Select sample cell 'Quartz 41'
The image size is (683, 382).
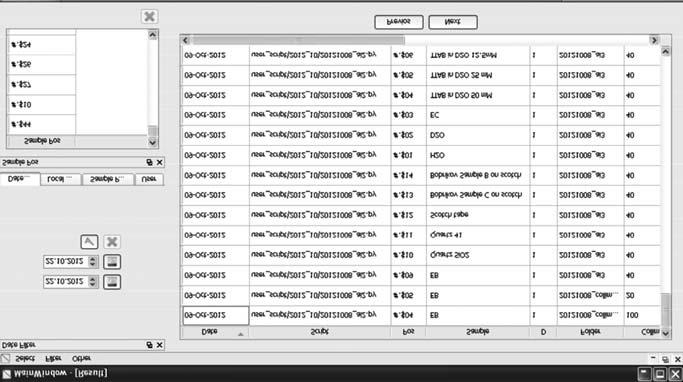coord(477,236)
